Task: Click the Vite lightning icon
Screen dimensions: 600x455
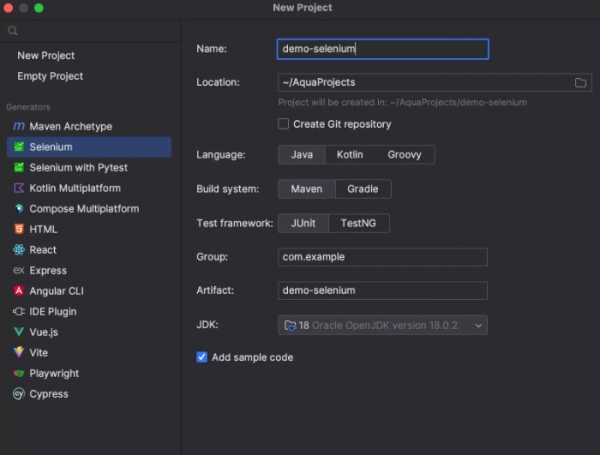Action: (x=19, y=352)
